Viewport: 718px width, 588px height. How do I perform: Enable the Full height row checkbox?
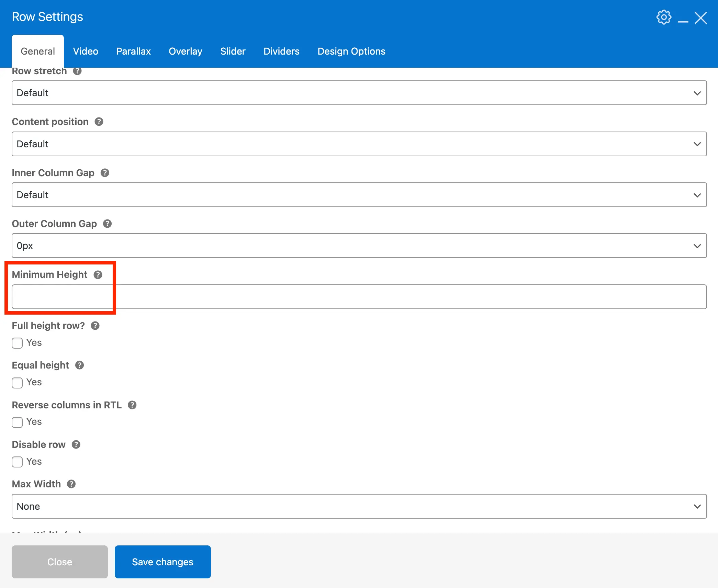tap(17, 343)
